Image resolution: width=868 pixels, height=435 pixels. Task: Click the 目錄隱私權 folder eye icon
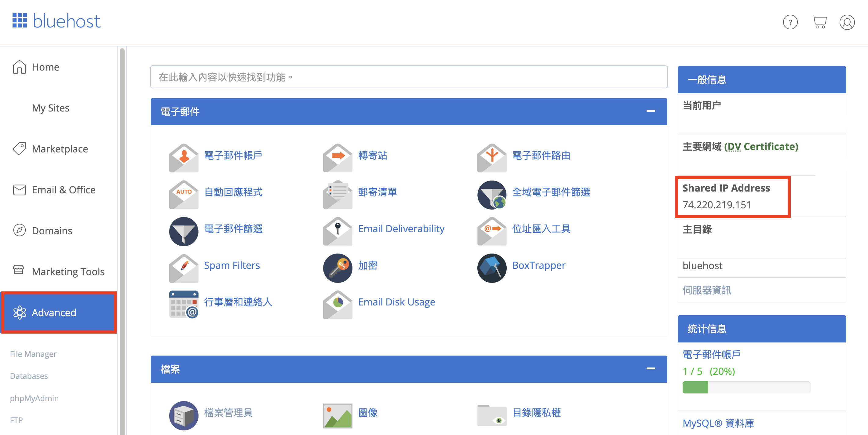[x=492, y=415]
